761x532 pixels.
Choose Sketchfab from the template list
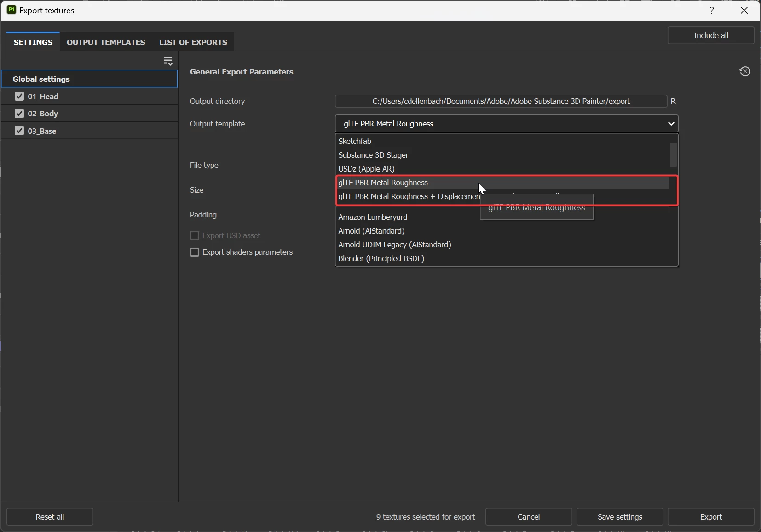click(x=502, y=141)
